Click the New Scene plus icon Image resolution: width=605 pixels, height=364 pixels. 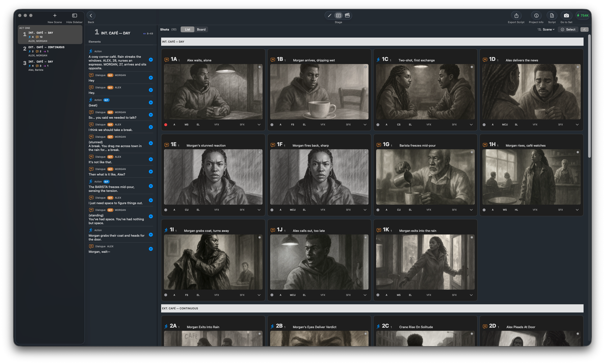click(x=55, y=15)
